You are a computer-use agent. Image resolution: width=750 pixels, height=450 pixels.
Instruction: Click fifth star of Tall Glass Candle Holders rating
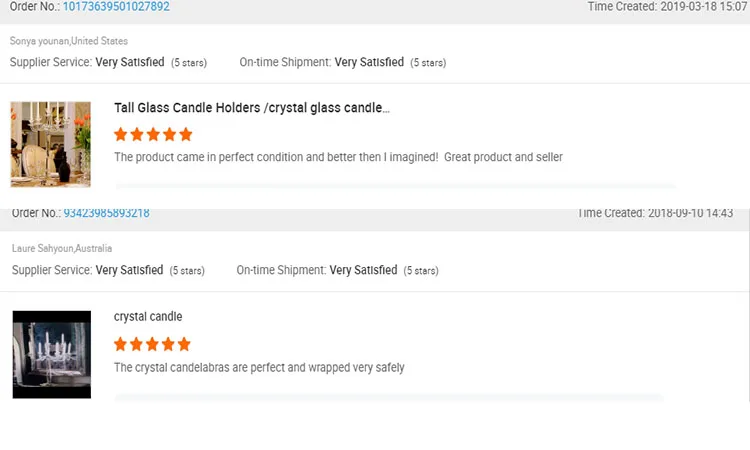pos(185,134)
